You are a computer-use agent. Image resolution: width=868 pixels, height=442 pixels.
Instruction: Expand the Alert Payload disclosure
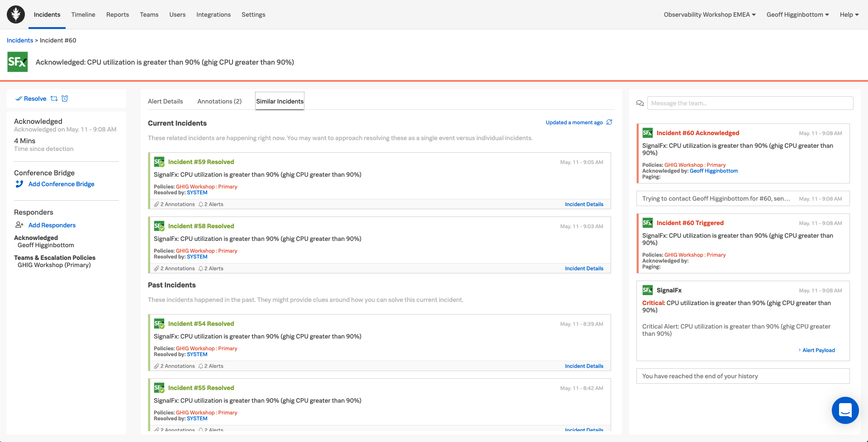click(x=816, y=350)
